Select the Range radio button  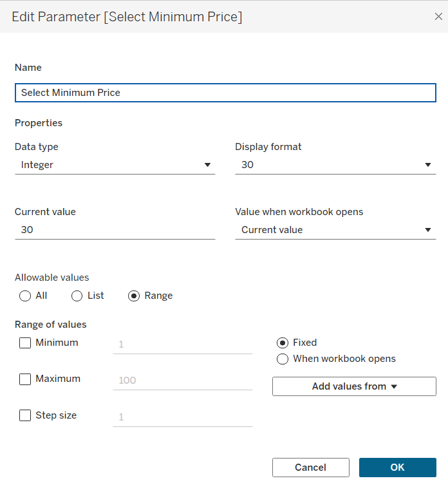point(135,296)
